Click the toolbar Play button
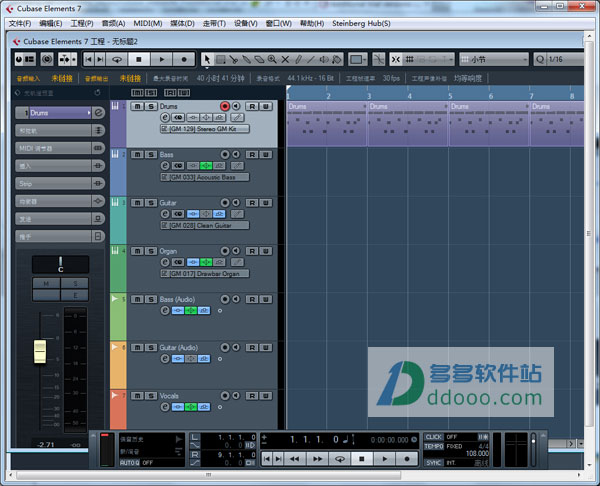The image size is (600, 486). (161, 59)
